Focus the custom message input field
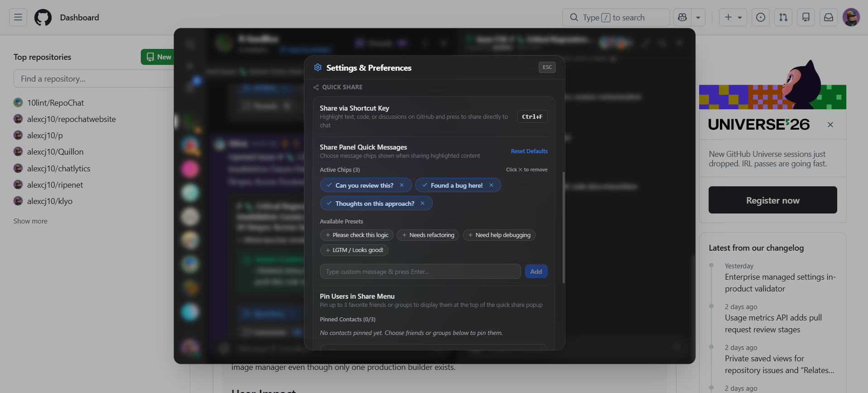Screen dimensions: 868x393 (x=420, y=272)
